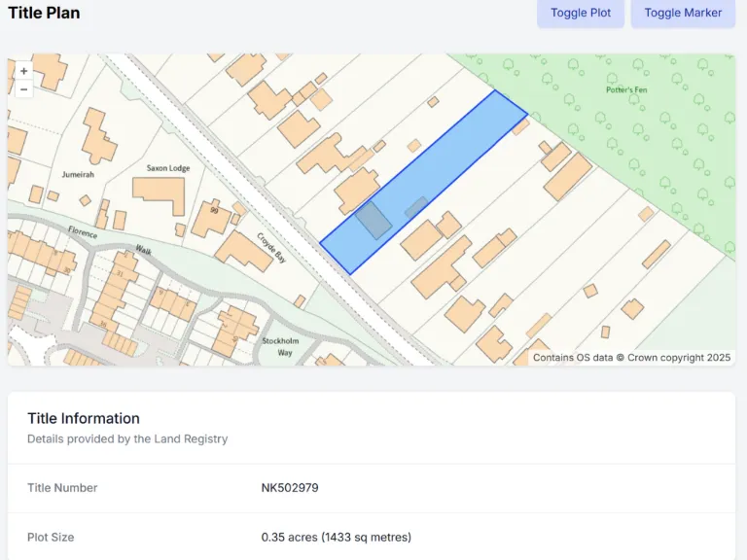Click the Title Information heading
Screen dimensions: 747x560
(84, 418)
